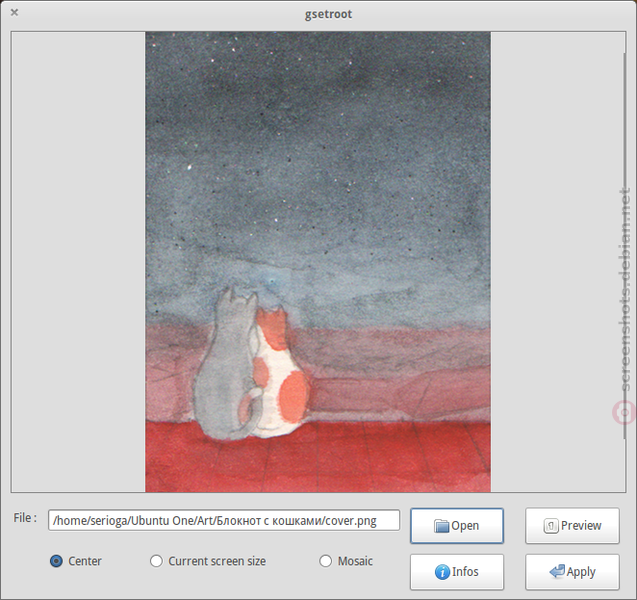
Task: Apply the wallpaper with the Apply button
Action: pyautogui.click(x=572, y=572)
